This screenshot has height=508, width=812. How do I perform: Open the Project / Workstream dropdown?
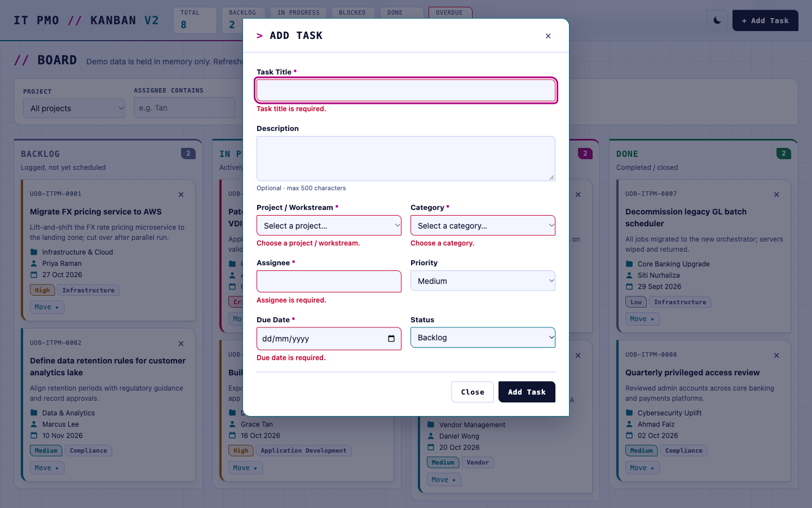[329, 226]
